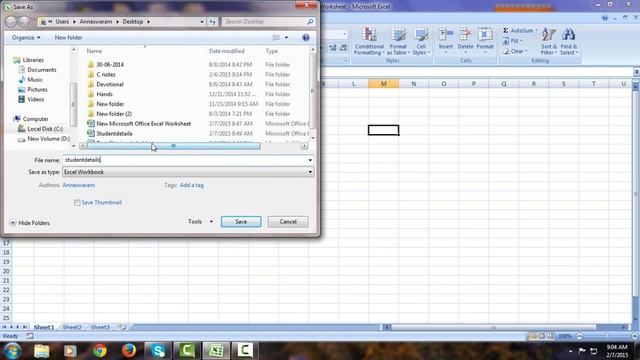Open the view options dropdown arrow
The image size is (640, 360).
point(287,38)
